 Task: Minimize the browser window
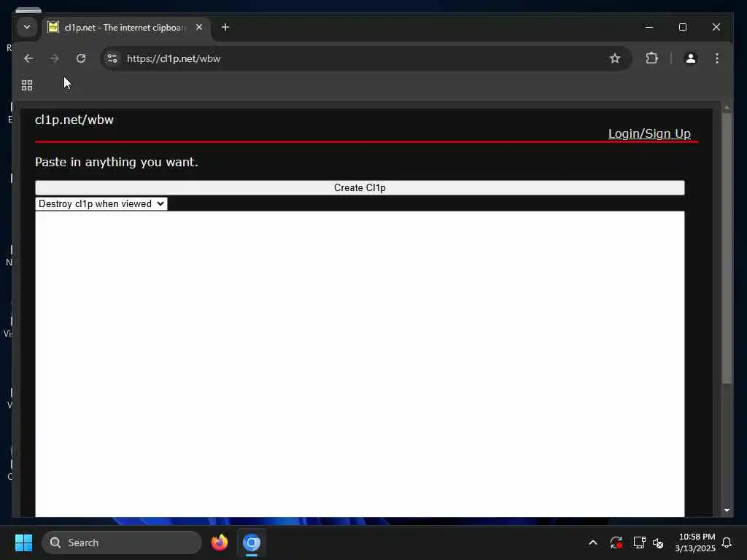coord(649,27)
